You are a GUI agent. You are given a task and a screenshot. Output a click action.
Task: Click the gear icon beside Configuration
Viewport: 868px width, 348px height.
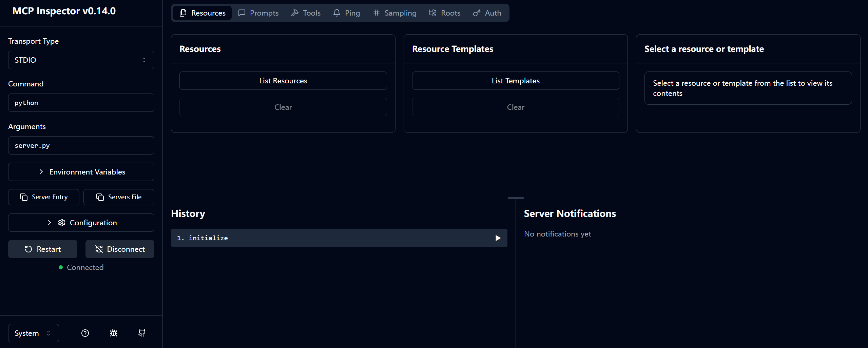(62, 223)
